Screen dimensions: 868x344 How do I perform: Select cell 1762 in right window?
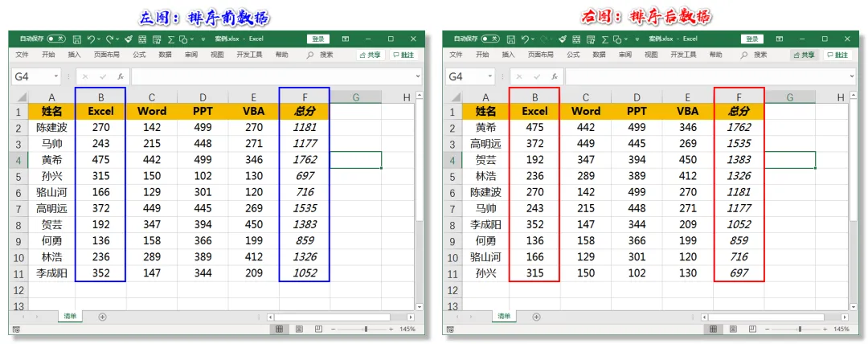(x=739, y=128)
